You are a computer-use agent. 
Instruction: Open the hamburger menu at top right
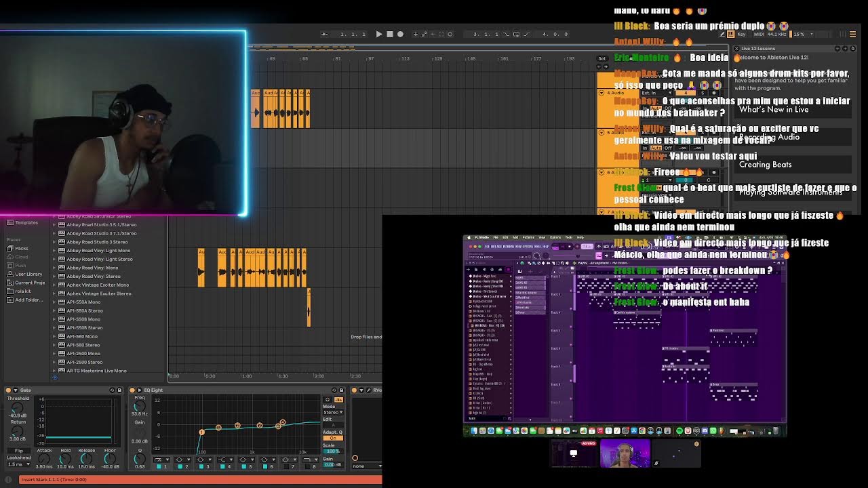[853, 35]
